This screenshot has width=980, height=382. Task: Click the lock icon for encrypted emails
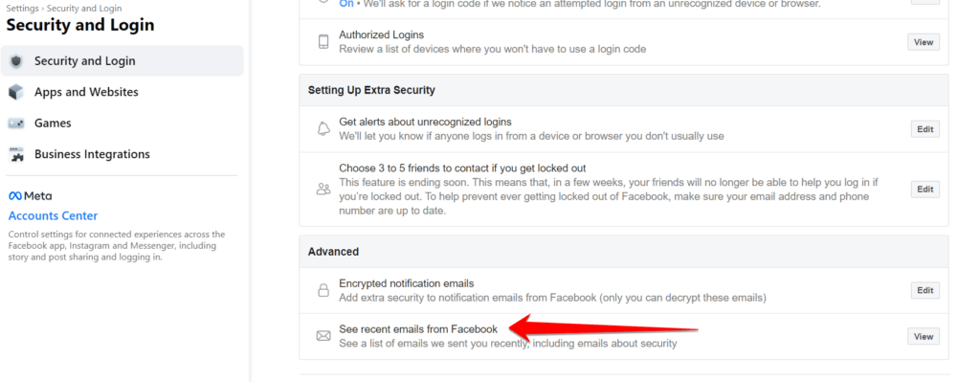[323, 290]
